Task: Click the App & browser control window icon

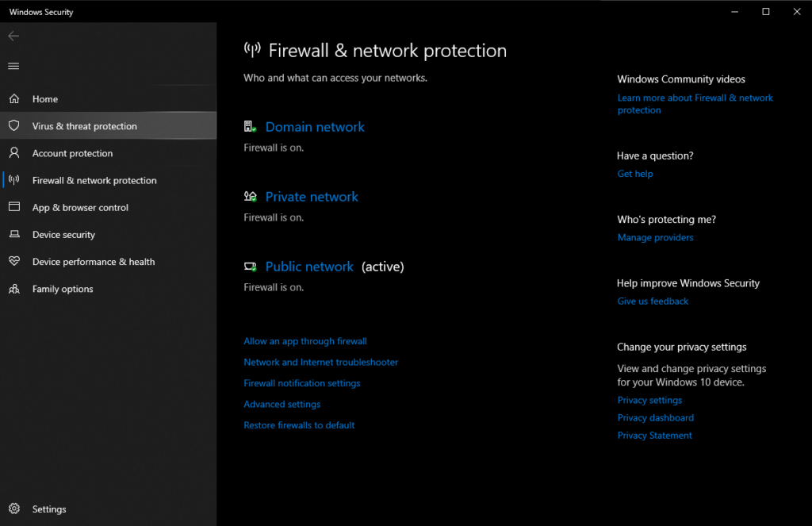Action: point(14,207)
